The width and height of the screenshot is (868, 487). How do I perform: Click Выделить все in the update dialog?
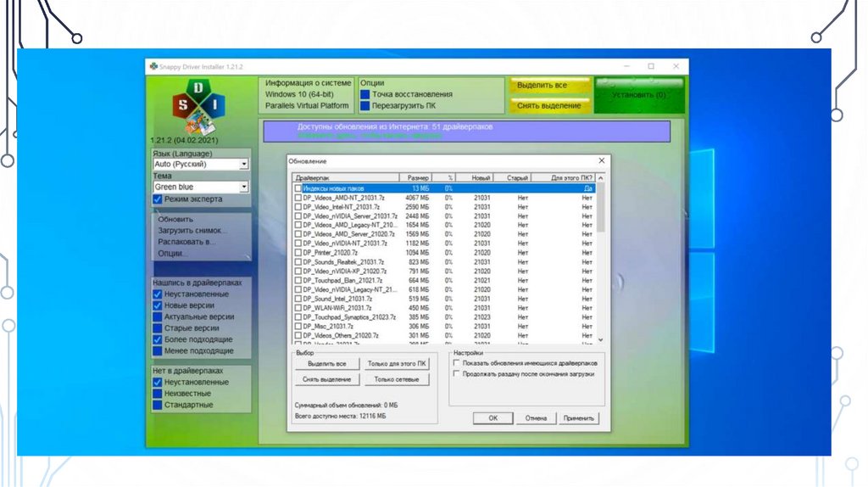pyautogui.click(x=326, y=364)
